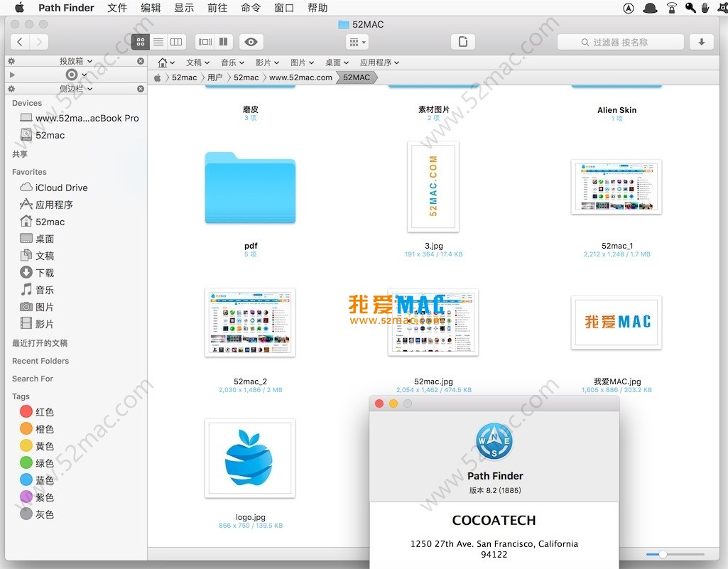Open the 前往 menu
728x569 pixels.
click(217, 8)
